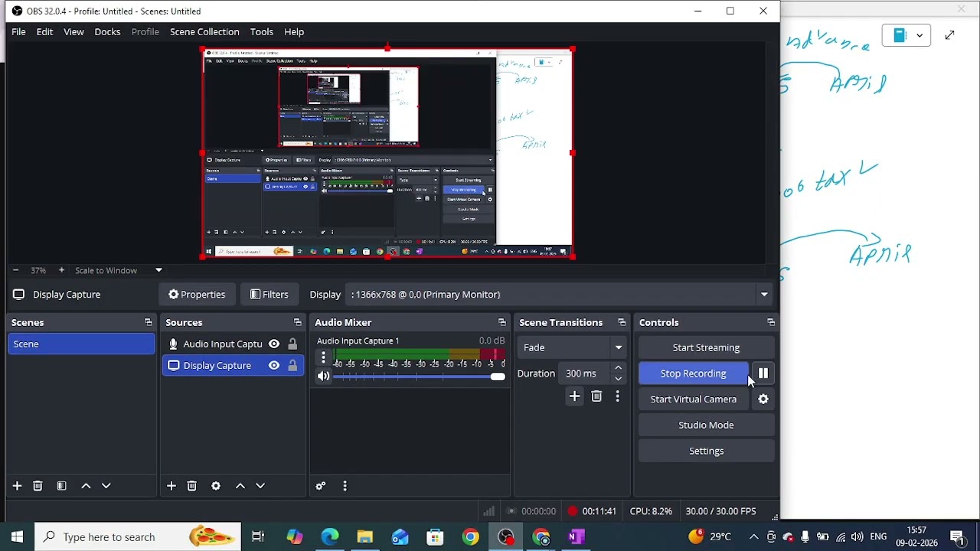Open OBS Settings button
Viewport: 980px width, 551px height.
(706, 452)
